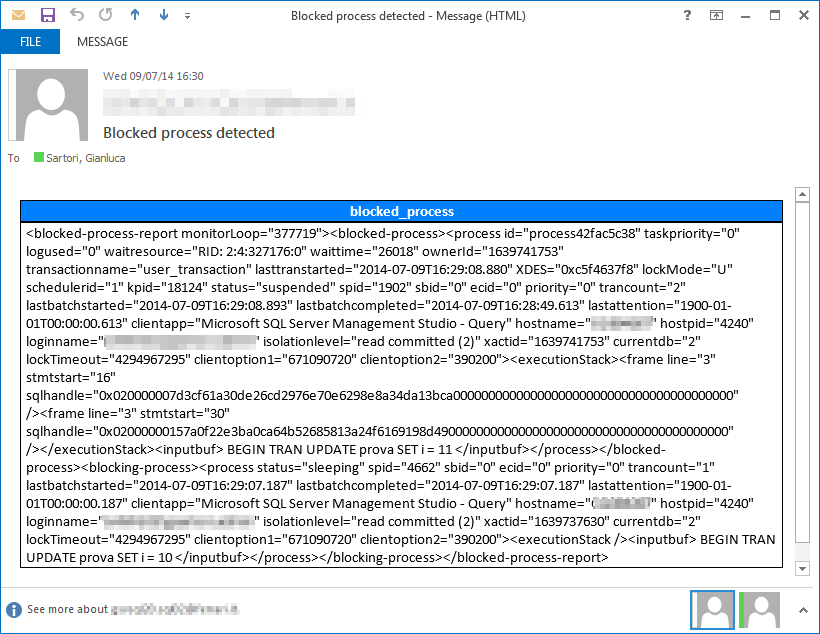The image size is (820, 634).
Task: Go to Next Item with down arrow
Action: click(x=164, y=16)
